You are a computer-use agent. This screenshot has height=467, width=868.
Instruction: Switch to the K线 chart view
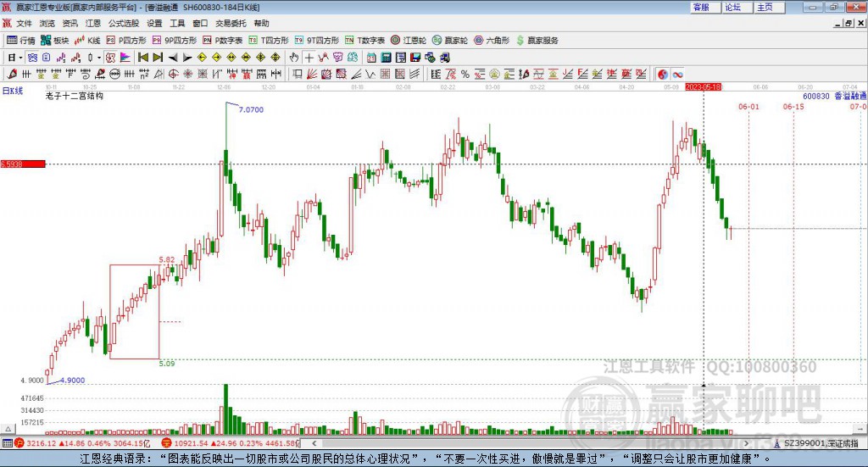pyautogui.click(x=87, y=41)
